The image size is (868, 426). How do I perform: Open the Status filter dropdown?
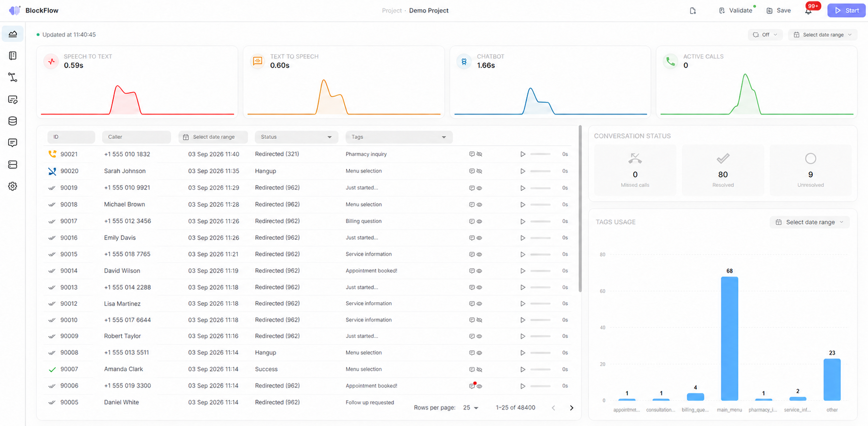297,137
